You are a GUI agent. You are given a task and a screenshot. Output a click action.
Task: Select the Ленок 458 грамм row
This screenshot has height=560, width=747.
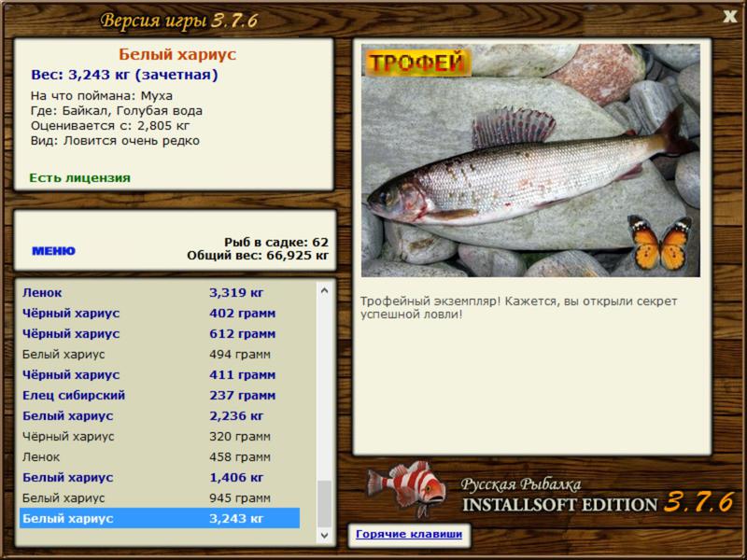tap(160, 456)
